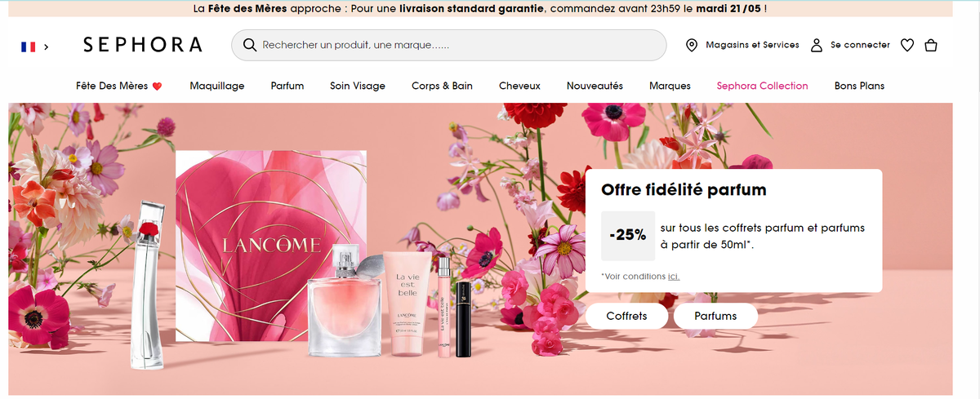Open the conditions link "ici"
Image resolution: width=980 pixels, height=399 pixels.
(x=674, y=277)
